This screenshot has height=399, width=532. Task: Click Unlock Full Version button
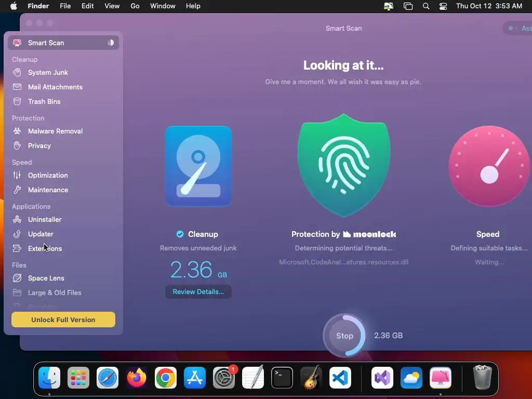[63, 320]
